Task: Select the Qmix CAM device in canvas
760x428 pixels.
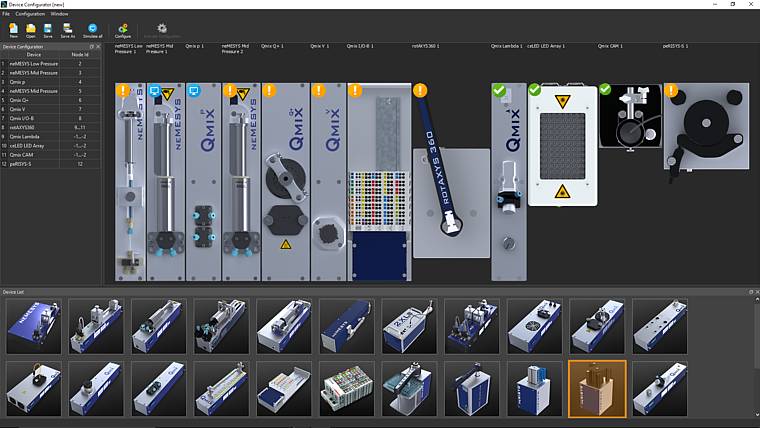Action: click(631, 116)
